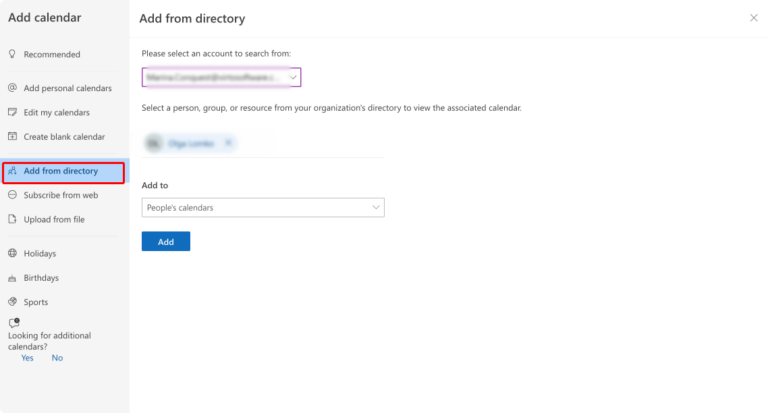Click the calendar-plus icon for blank calendar
This screenshot has width=768, height=413.
coord(12,136)
